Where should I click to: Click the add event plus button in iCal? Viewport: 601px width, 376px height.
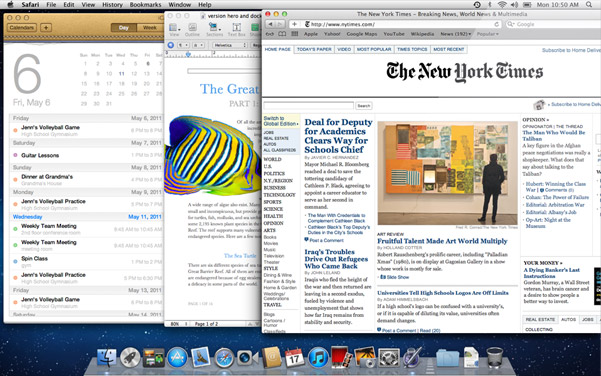[x=46, y=28]
